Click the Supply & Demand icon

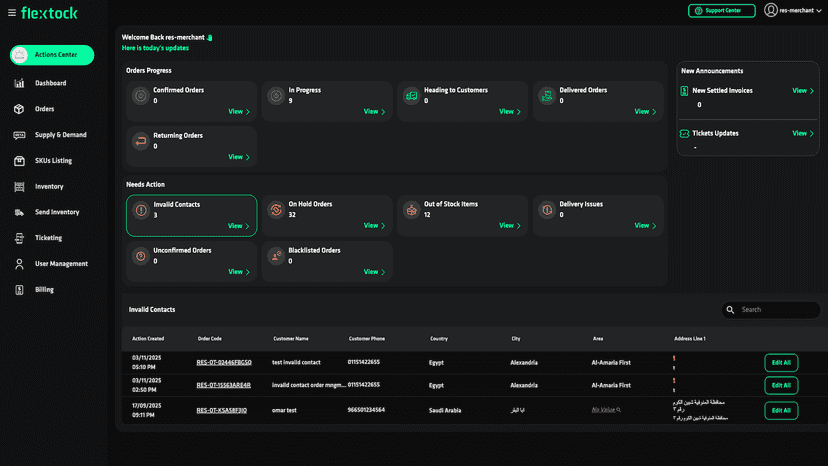[19, 135]
